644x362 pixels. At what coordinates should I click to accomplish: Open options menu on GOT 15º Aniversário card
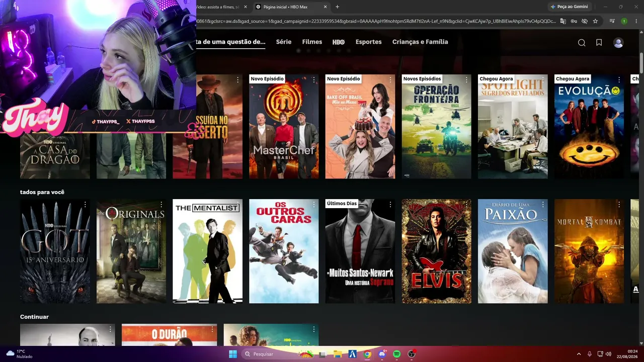[x=85, y=205]
